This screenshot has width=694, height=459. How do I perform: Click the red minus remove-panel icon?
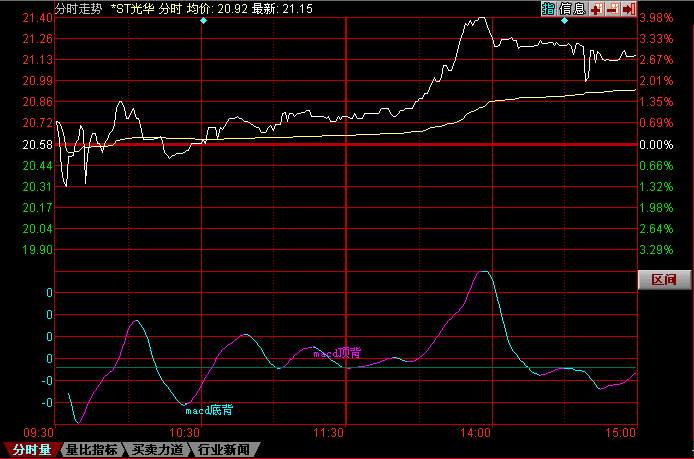tap(612, 8)
